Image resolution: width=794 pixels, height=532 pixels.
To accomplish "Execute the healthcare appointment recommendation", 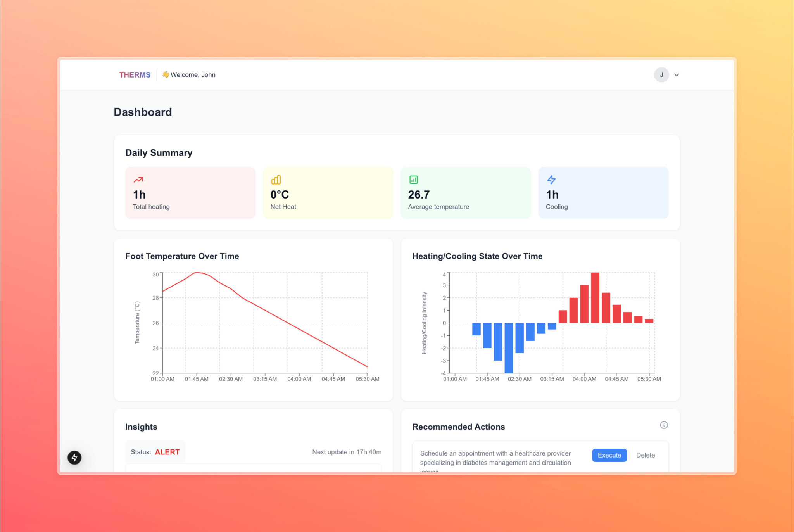I will point(609,455).
